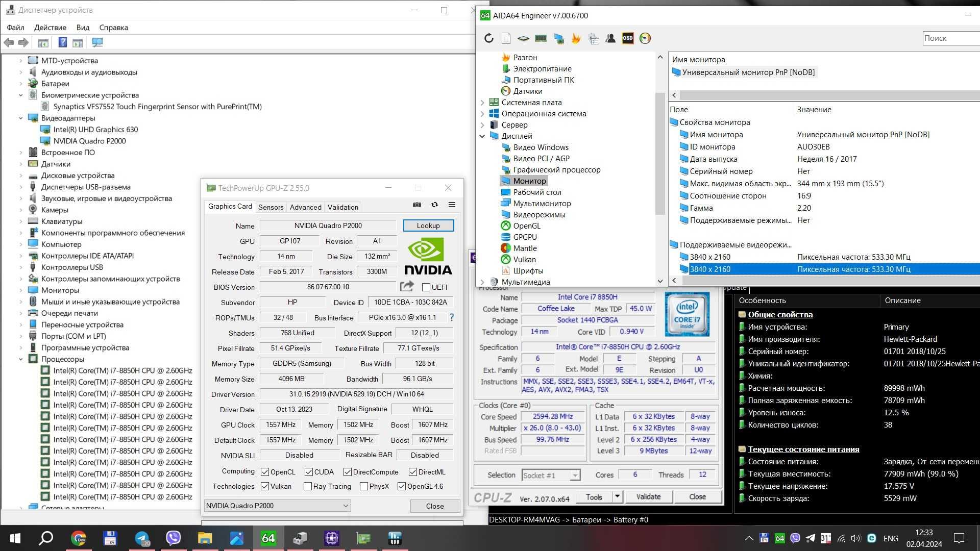Image resolution: width=980 pixels, height=551 pixels.
Task: Toggle the CUDA checkbox
Action: [x=309, y=472]
